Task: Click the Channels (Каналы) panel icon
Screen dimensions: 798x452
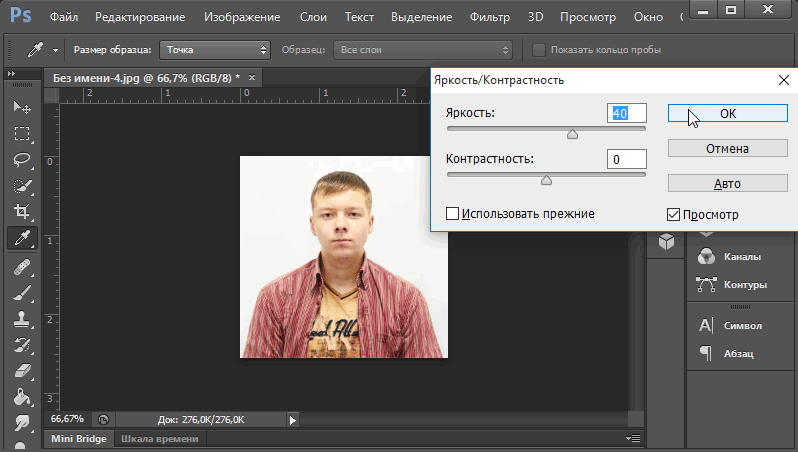Action: point(706,257)
